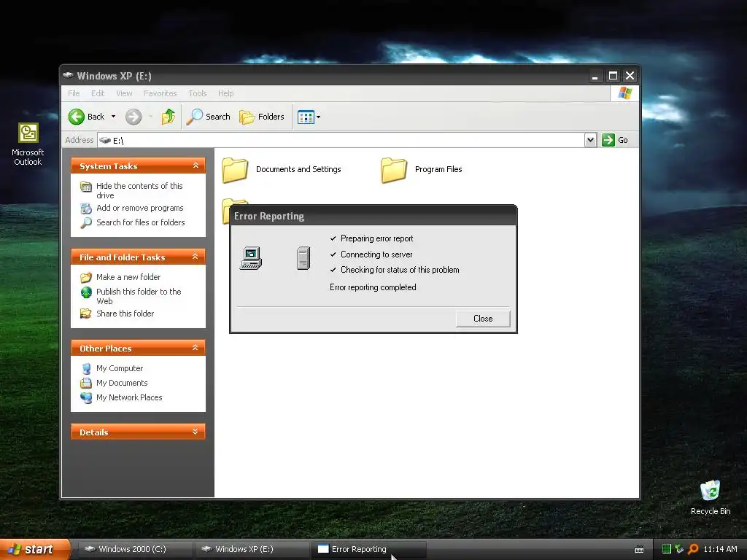Click the Error reporting completed text
The height and width of the screenshot is (560, 747).
[373, 287]
